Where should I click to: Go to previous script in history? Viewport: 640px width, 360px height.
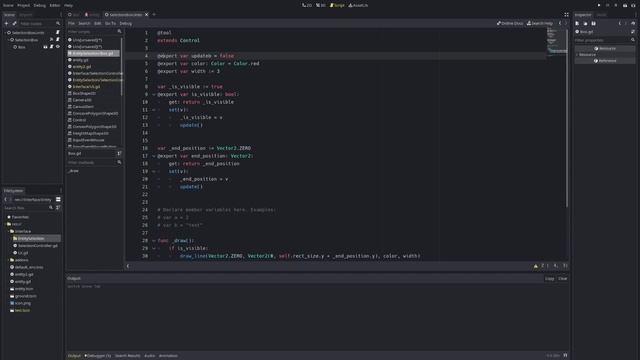pos(560,24)
